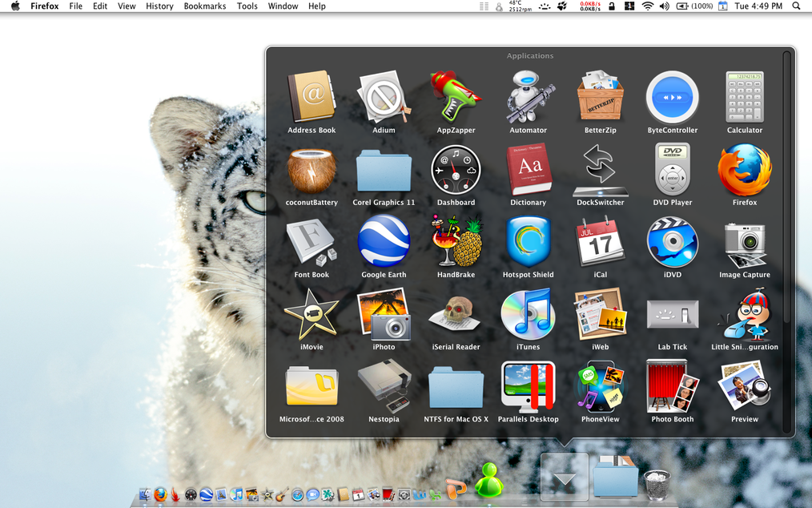The image size is (812, 508).
Task: Launch Automator robot app
Action: coord(529,97)
